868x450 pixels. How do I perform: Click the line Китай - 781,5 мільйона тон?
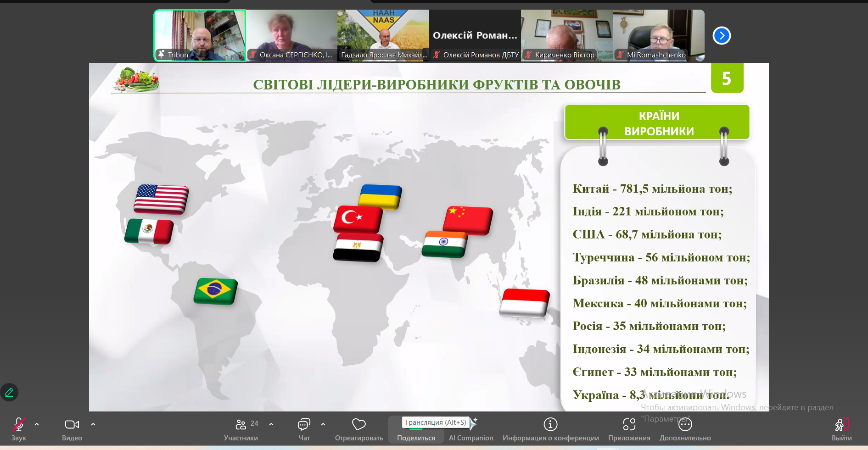point(652,189)
